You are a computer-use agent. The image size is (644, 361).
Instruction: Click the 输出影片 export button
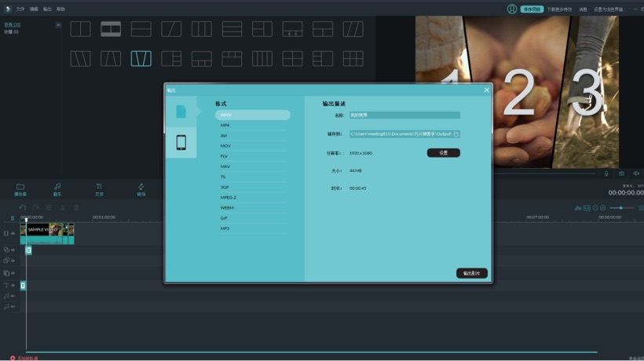coord(472,273)
